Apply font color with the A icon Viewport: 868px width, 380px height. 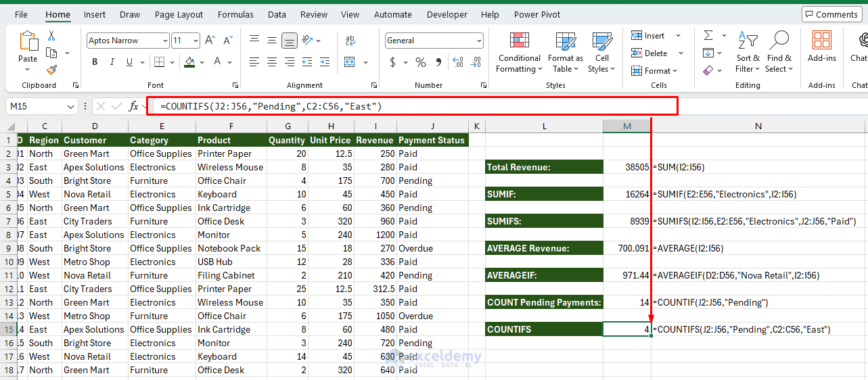218,62
